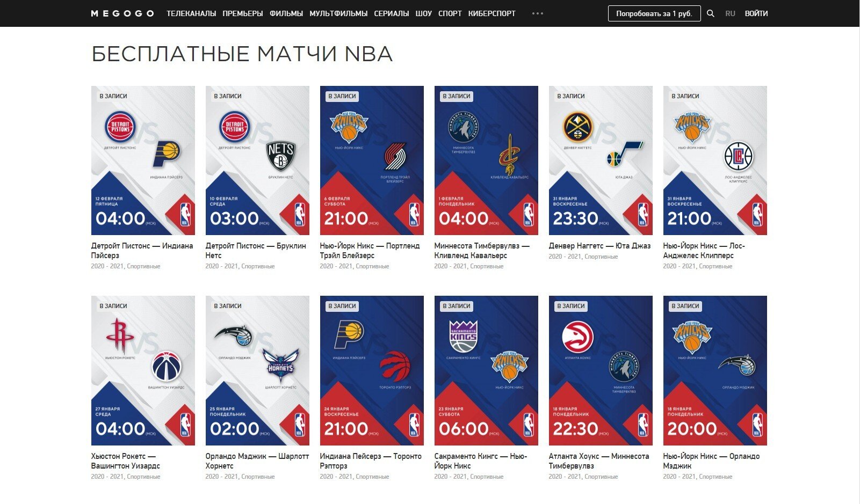Click the Brooklyn Nets logo
Image resolution: width=860 pixels, height=504 pixels.
[281, 156]
